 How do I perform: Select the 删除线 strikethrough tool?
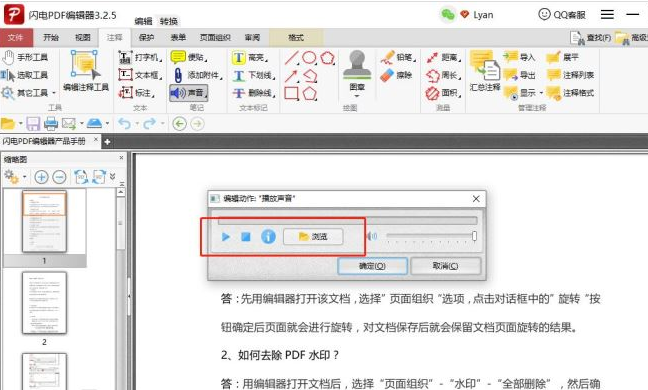253,93
